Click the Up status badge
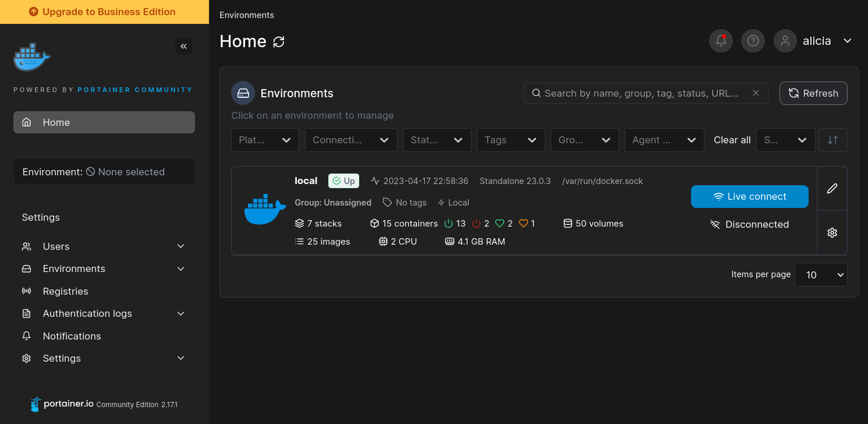868x424 pixels. 343,181
